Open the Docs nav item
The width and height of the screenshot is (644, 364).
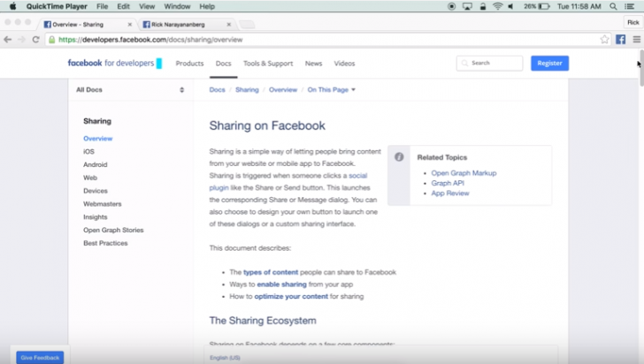[x=224, y=64]
